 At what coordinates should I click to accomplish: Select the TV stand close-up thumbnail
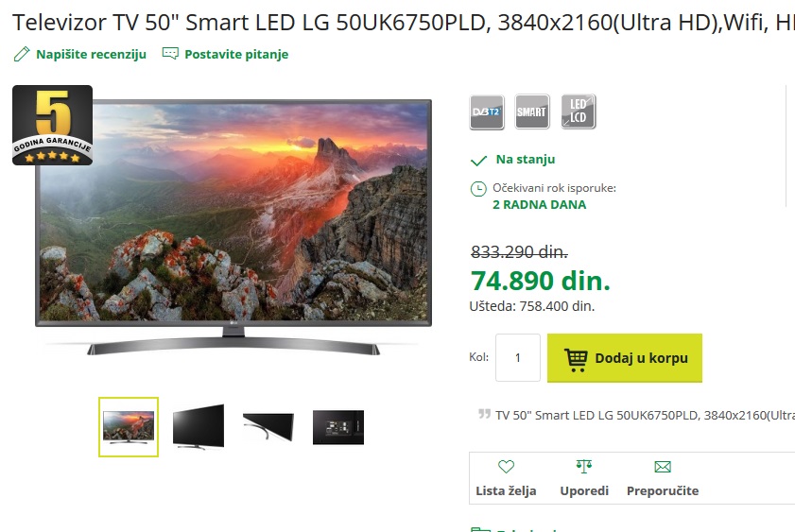tap(268, 427)
